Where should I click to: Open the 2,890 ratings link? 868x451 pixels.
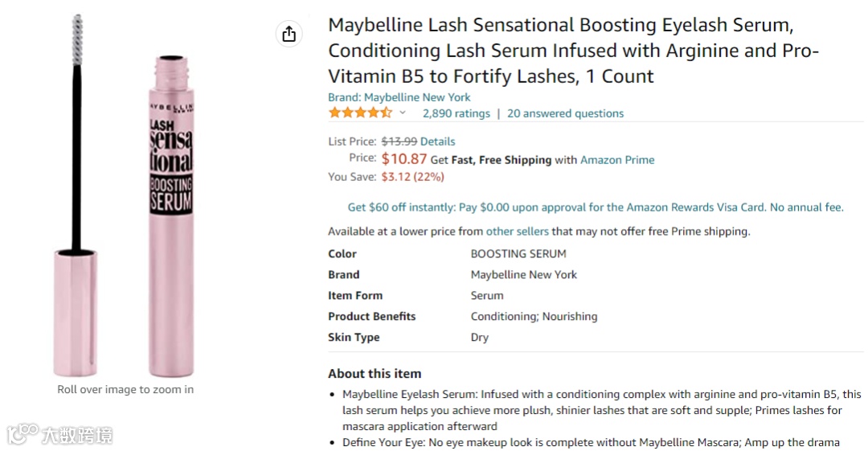tap(456, 113)
